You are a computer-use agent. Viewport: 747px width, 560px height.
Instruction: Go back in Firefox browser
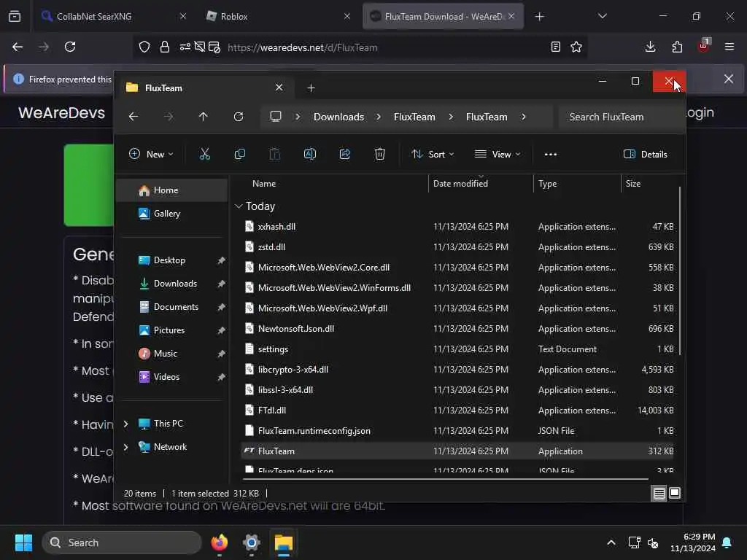tap(18, 47)
